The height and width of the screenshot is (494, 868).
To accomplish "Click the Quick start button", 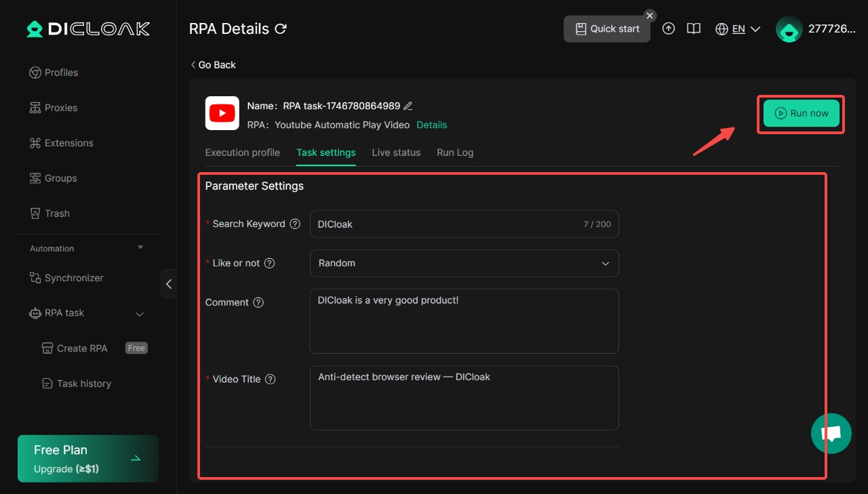I will [607, 28].
